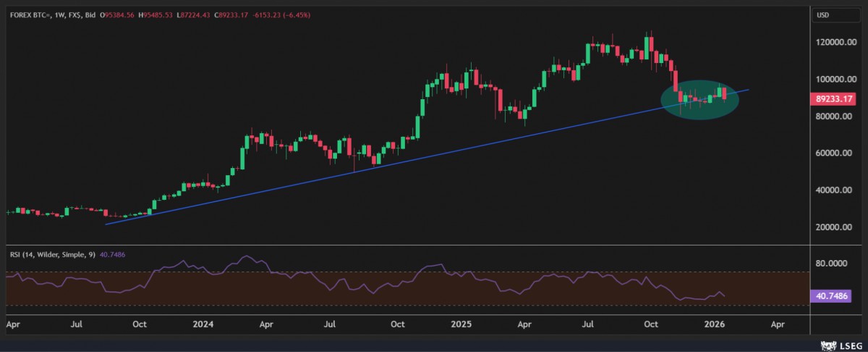
Task: Open the USD currency selector
Action: click(x=822, y=15)
